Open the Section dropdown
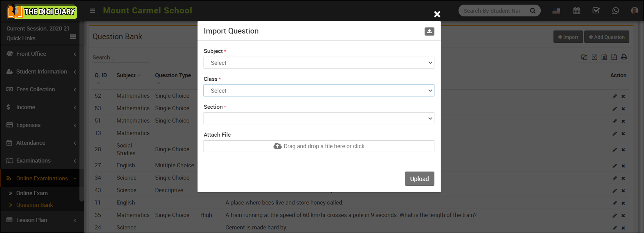The height and width of the screenshot is (233, 644). pyautogui.click(x=319, y=119)
